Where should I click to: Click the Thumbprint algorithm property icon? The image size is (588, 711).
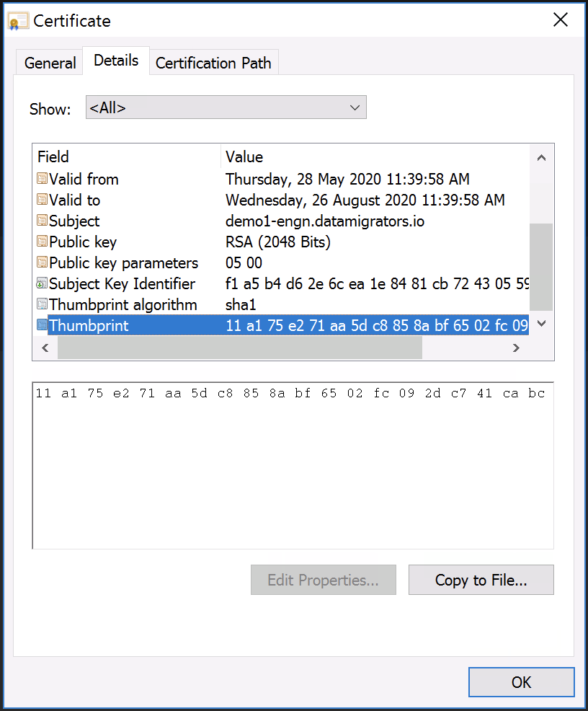coord(43,304)
